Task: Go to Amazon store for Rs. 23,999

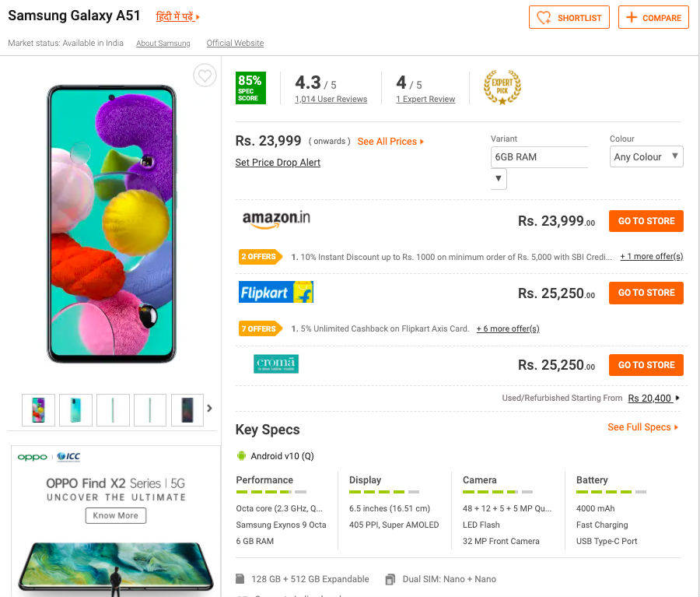Action: [x=646, y=221]
